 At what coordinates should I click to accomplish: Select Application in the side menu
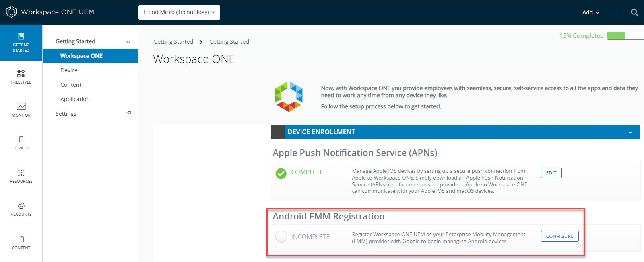click(x=75, y=99)
